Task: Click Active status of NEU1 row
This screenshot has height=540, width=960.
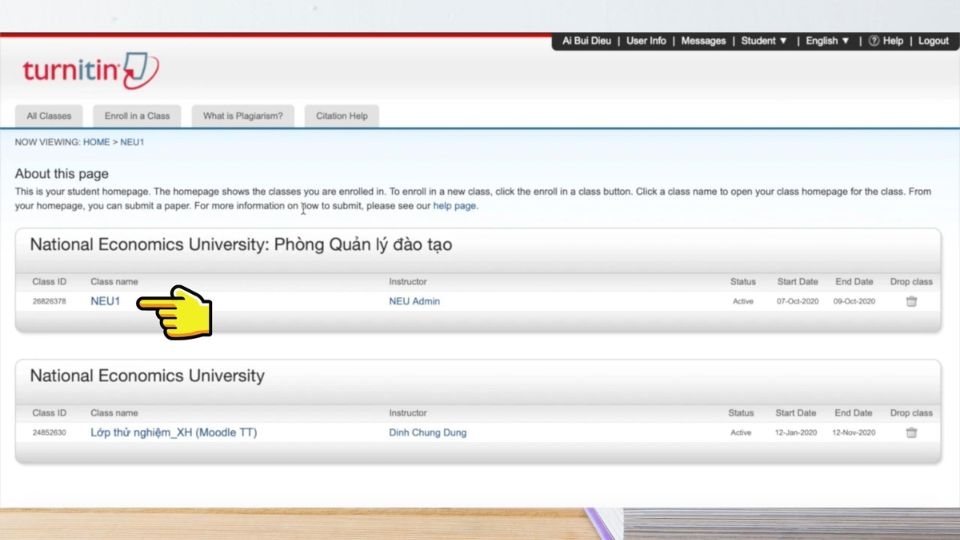Action: coord(743,301)
